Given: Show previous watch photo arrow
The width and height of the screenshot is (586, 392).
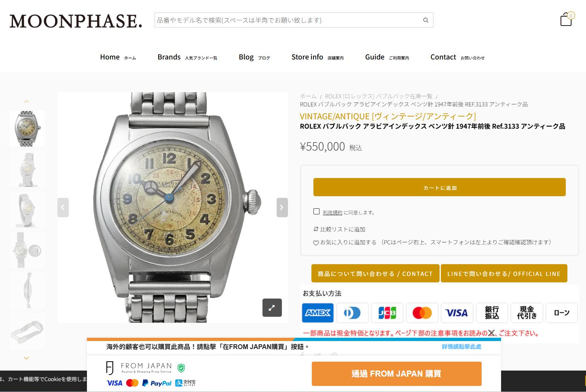Looking at the screenshot, I should pos(63,208).
